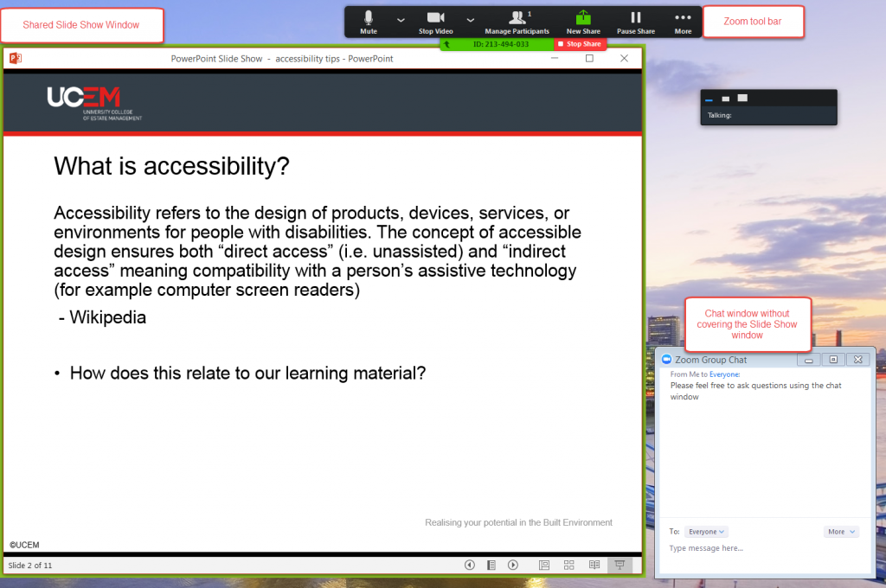Viewport: 886px width, 588px height.
Task: Click the 'Type message here...' chat field
Action: [x=761, y=548]
